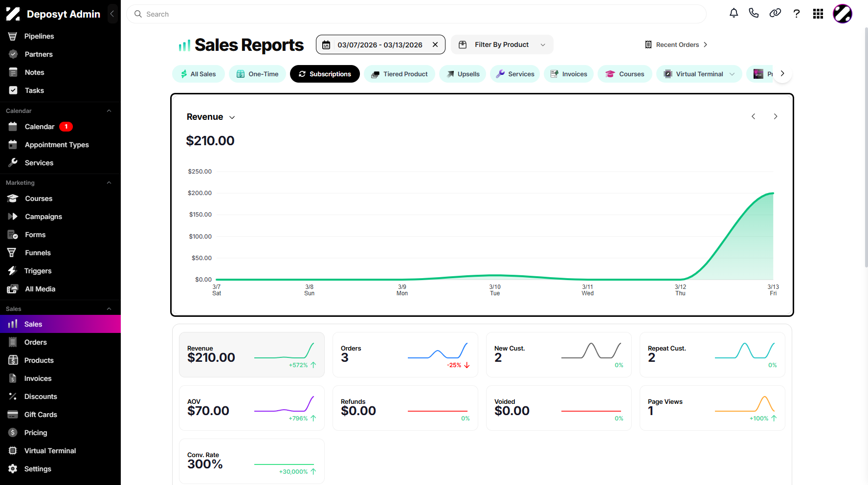Image resolution: width=868 pixels, height=485 pixels.
Task: Select the Courses report tab
Action: (x=625, y=74)
